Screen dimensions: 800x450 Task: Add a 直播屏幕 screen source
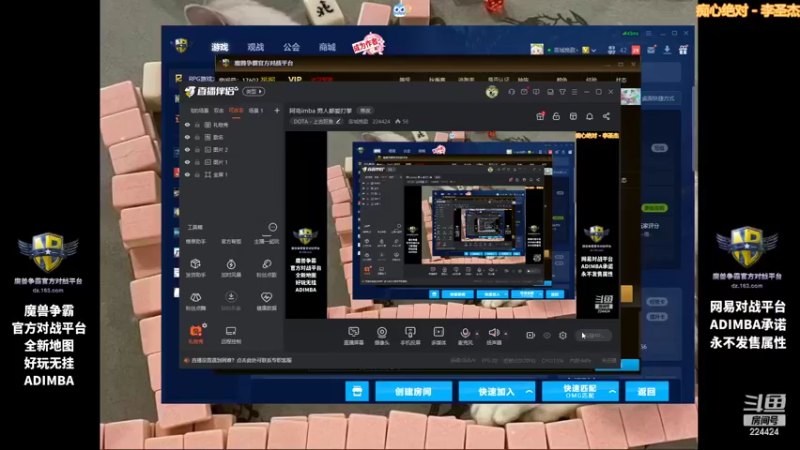(354, 336)
